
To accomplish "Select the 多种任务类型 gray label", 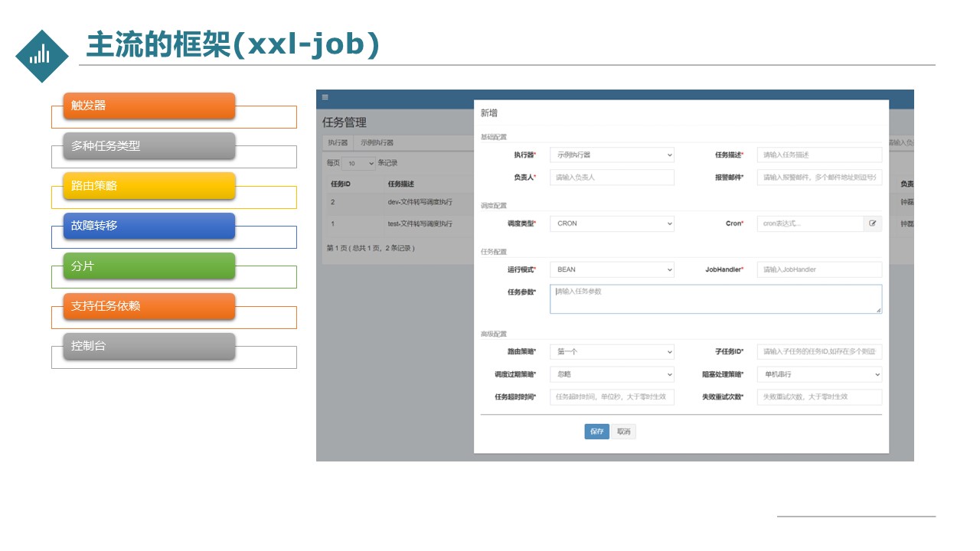I will (x=149, y=146).
